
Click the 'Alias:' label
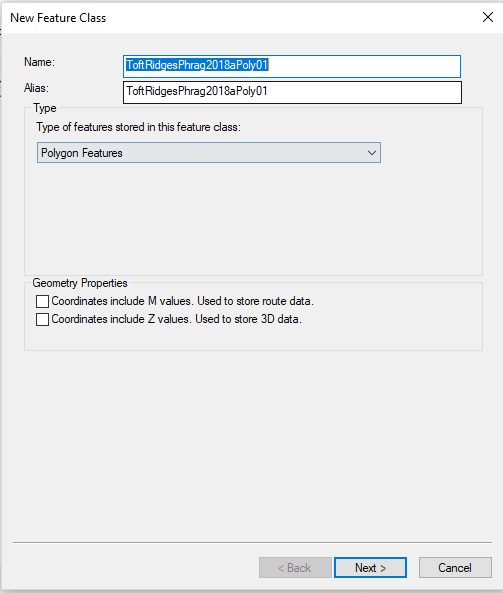pos(36,88)
